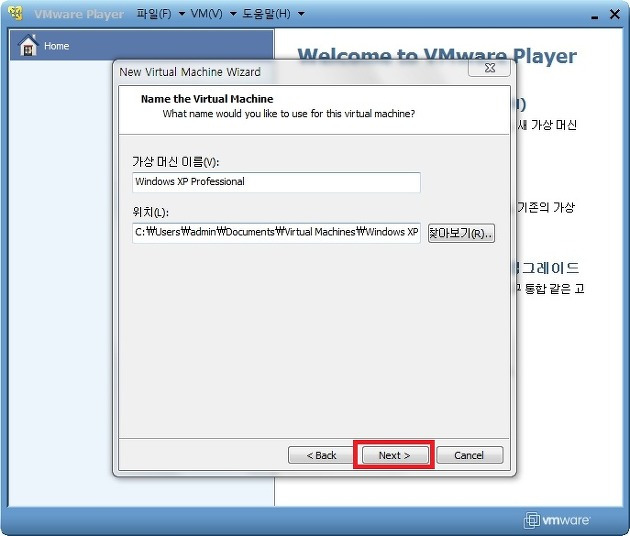Click the VMware Player logo icon in title bar
Screen dimensions: 630x536
16,13
